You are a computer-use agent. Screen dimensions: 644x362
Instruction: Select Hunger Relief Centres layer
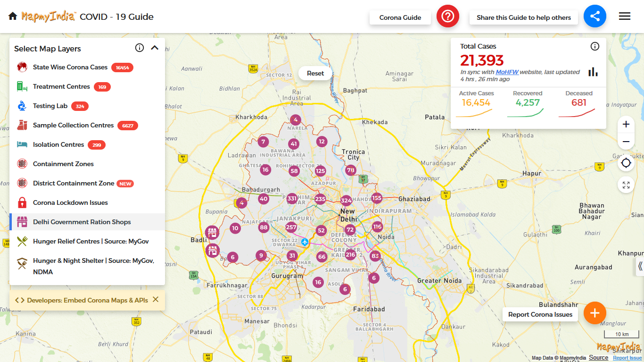point(87,242)
